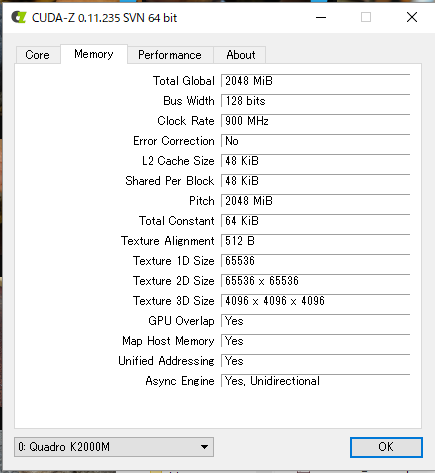Viewport: 435px width, 473px height.
Task: Switch to the Core tab
Action: [x=38, y=55]
